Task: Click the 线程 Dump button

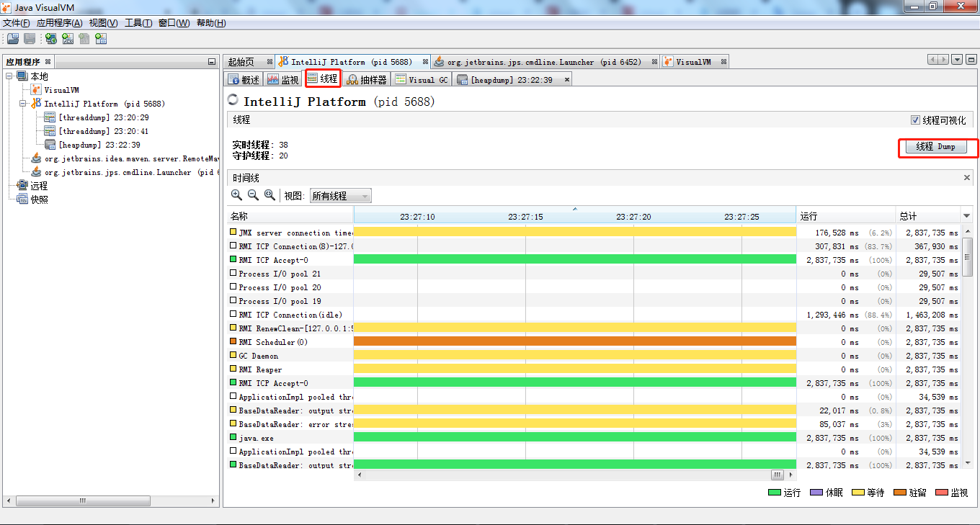Action: click(935, 146)
